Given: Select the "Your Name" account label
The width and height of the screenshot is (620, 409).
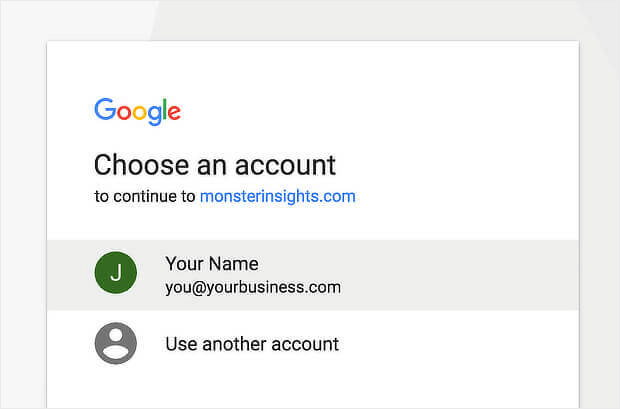Looking at the screenshot, I should click(211, 264).
